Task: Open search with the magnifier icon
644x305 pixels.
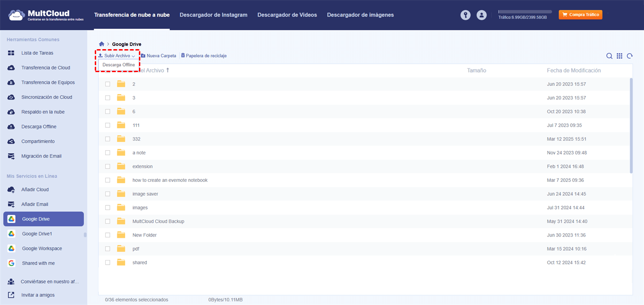Action: [x=609, y=56]
